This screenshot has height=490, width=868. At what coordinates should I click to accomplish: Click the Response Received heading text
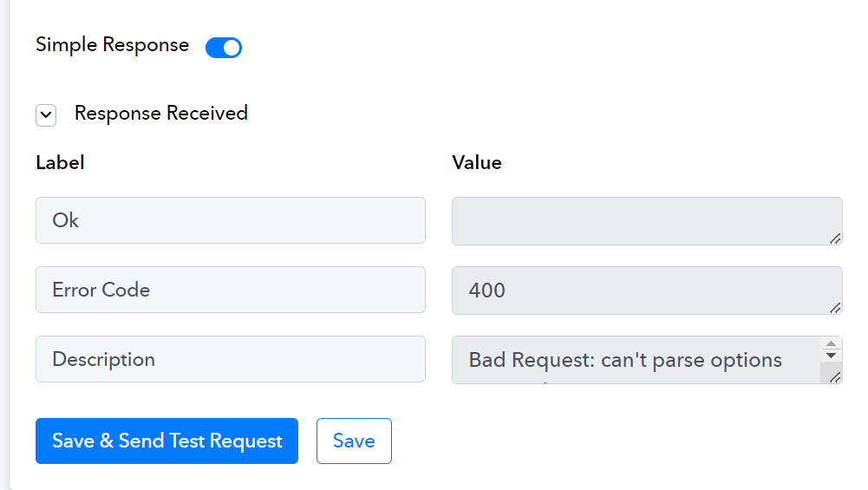(x=161, y=113)
